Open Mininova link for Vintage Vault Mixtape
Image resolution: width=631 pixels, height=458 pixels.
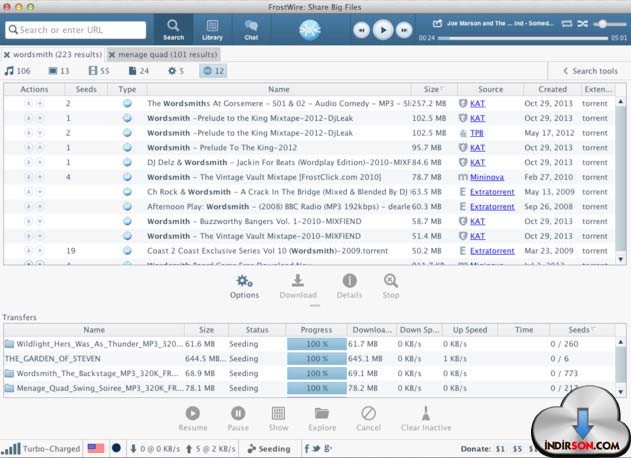coord(487,177)
